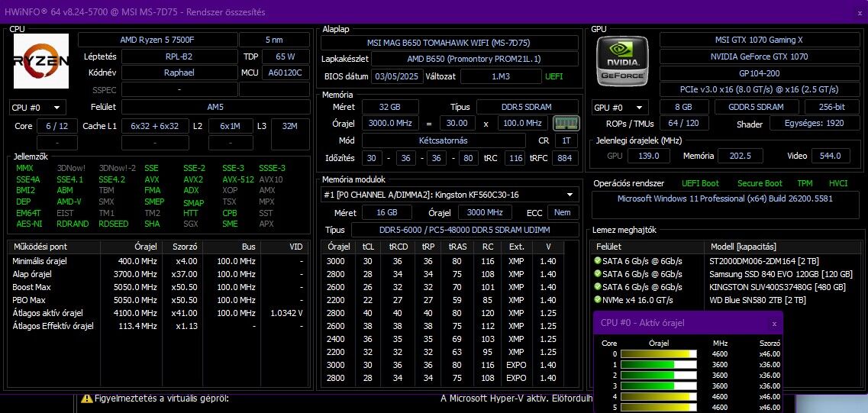The width and height of the screenshot is (868, 413).
Task: Click the Átlagos Effektív órajel row
Action: (158, 326)
